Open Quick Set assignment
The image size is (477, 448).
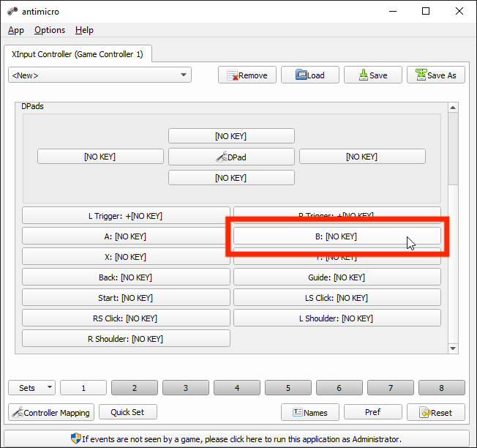pyautogui.click(x=128, y=412)
